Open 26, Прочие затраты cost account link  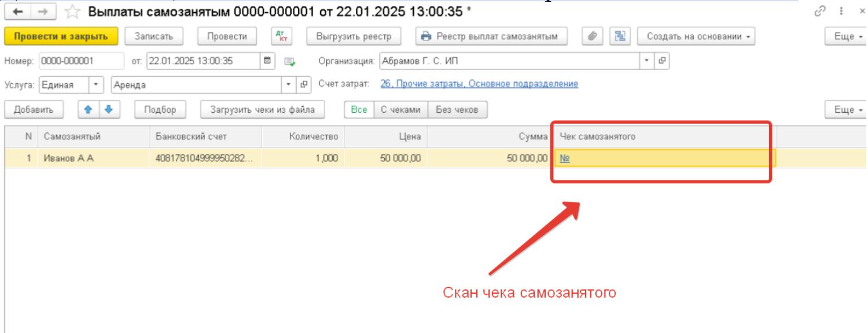[479, 84]
